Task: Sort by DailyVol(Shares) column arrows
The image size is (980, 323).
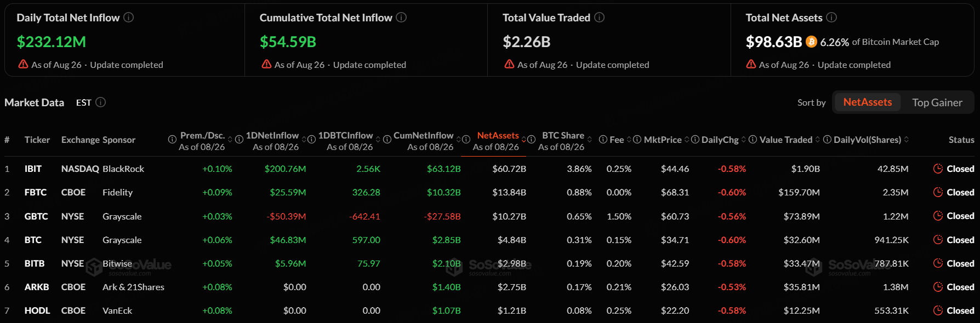Action: [907, 140]
